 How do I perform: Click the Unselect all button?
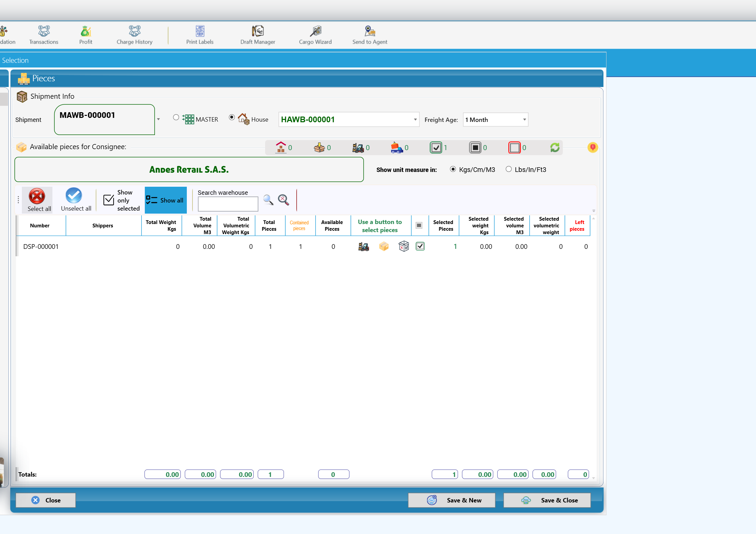[x=76, y=200]
